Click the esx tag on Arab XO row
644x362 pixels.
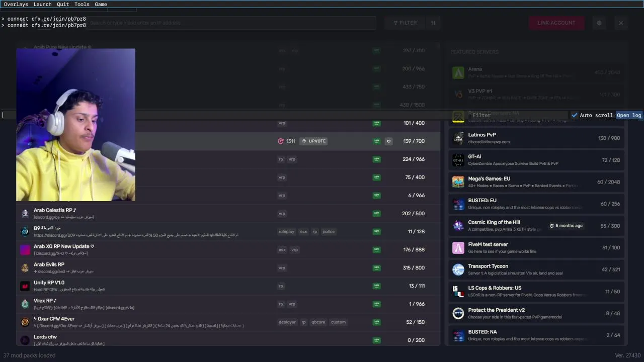[x=282, y=250]
